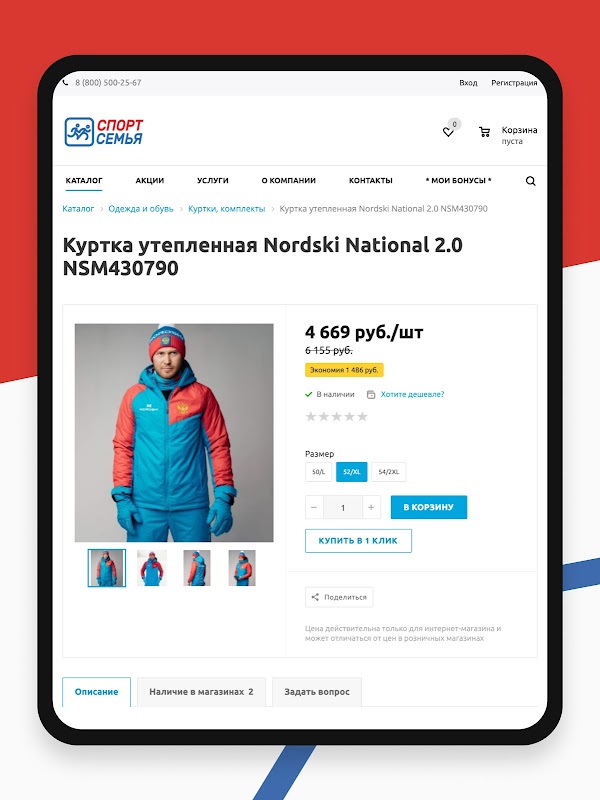Image resolution: width=600 pixels, height=800 pixels.
Task: Click the phone icon in top bar
Action: pyautogui.click(x=65, y=82)
